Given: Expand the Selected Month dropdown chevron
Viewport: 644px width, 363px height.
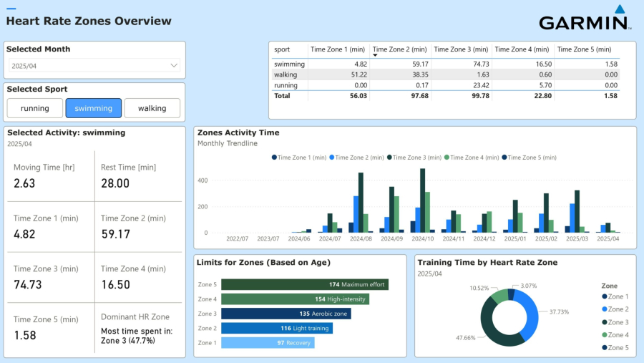Looking at the screenshot, I should 174,66.
